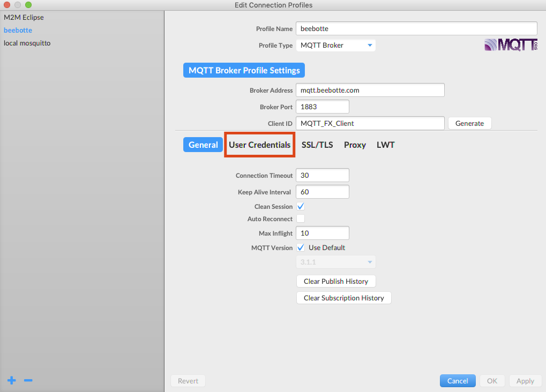Open the SSL/TLS tab

[x=317, y=145]
